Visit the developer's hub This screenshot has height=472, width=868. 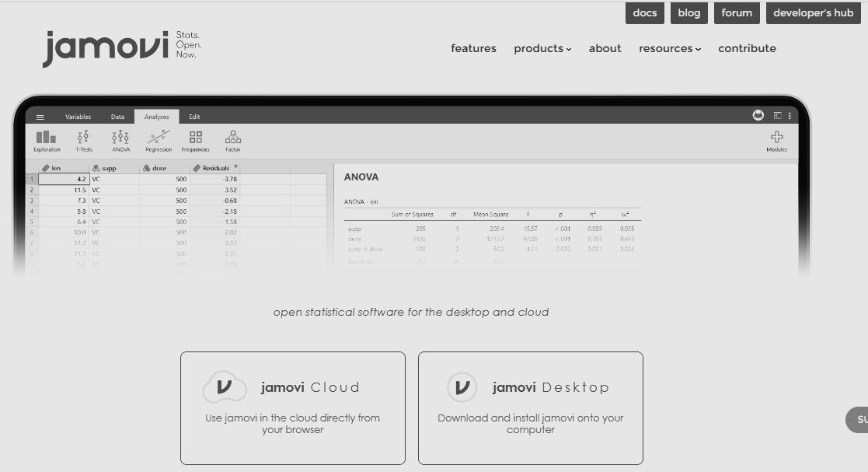(x=813, y=13)
